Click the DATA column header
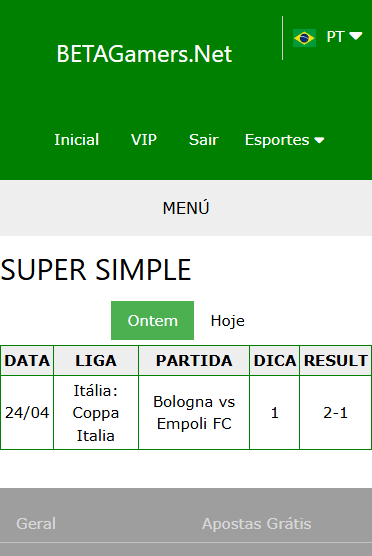372x556 pixels. [x=27, y=361]
